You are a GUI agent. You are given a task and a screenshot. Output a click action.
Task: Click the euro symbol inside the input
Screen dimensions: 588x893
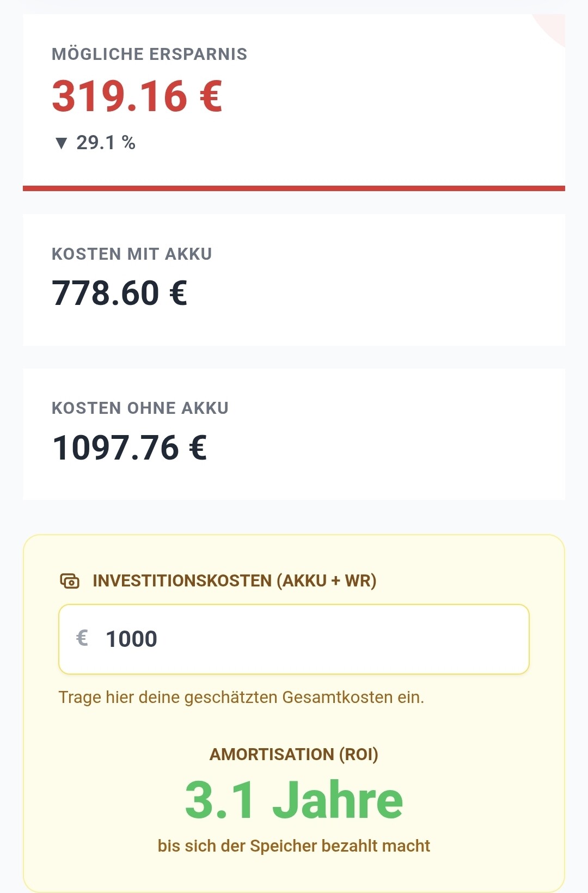pyautogui.click(x=82, y=638)
